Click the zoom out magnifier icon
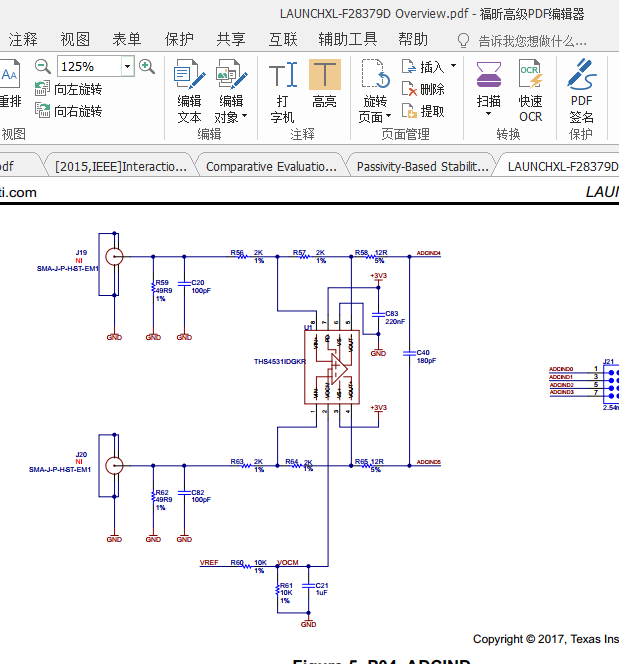619x664 pixels. [42, 66]
